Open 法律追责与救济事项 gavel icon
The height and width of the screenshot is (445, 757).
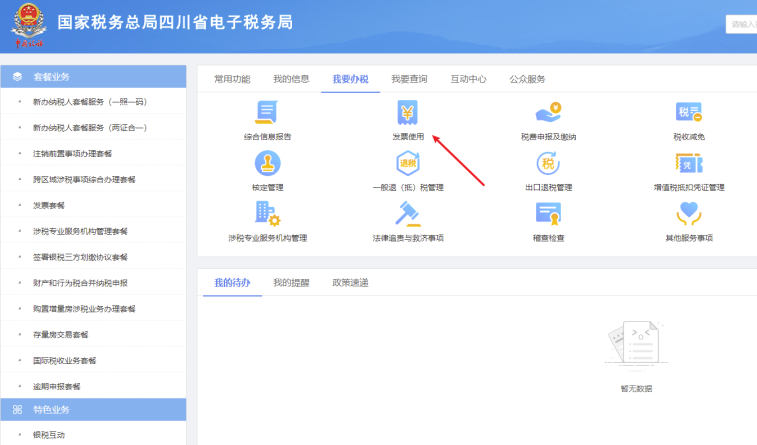pyautogui.click(x=408, y=214)
